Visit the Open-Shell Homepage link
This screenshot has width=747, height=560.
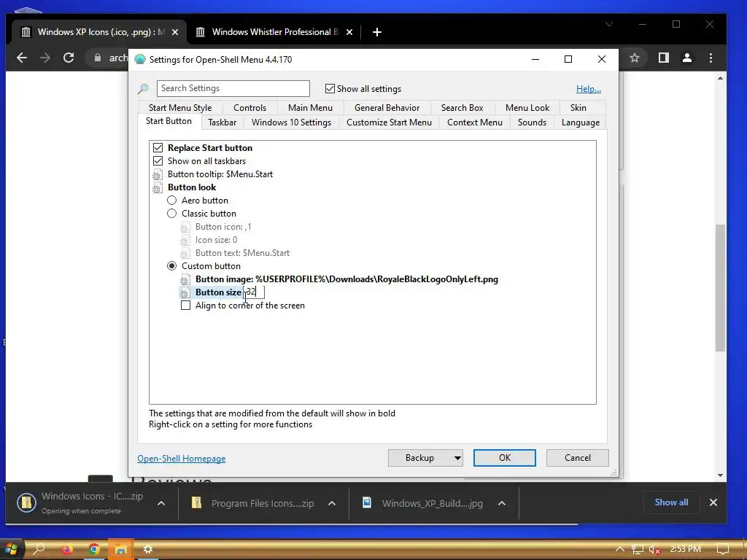pyautogui.click(x=182, y=459)
